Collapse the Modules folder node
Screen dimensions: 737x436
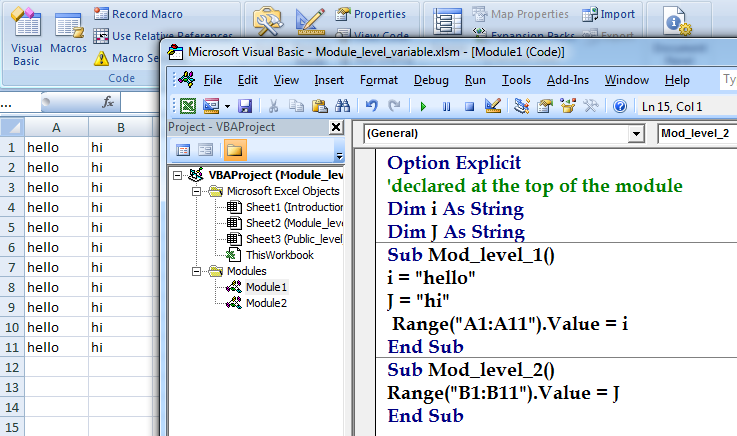click(196, 271)
